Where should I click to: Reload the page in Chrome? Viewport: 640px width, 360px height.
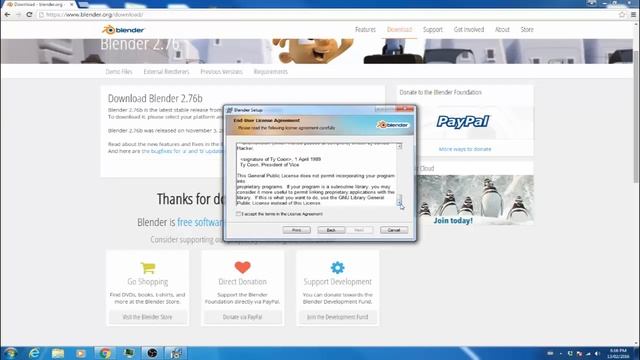click(x=29, y=14)
